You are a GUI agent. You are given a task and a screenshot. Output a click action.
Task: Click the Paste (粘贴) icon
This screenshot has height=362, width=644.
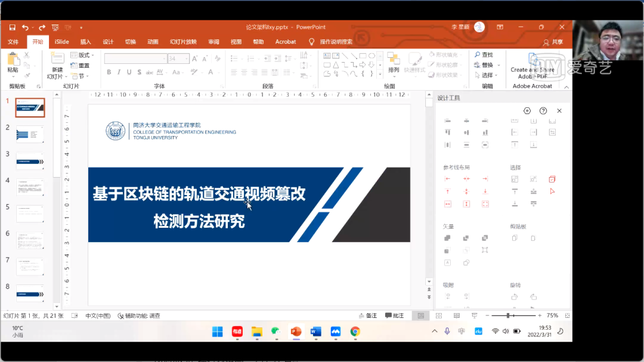[13, 60]
